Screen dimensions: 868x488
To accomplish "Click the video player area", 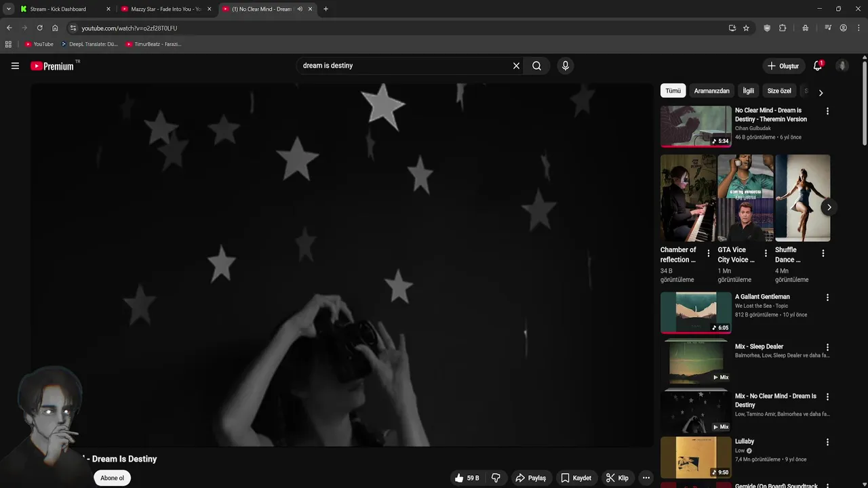I will (x=342, y=264).
